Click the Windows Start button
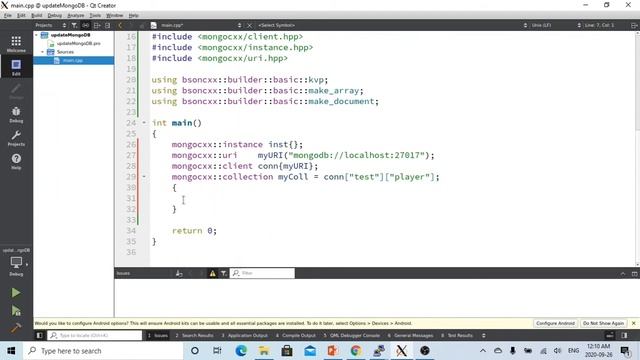This screenshot has height=360, width=640. (11, 351)
